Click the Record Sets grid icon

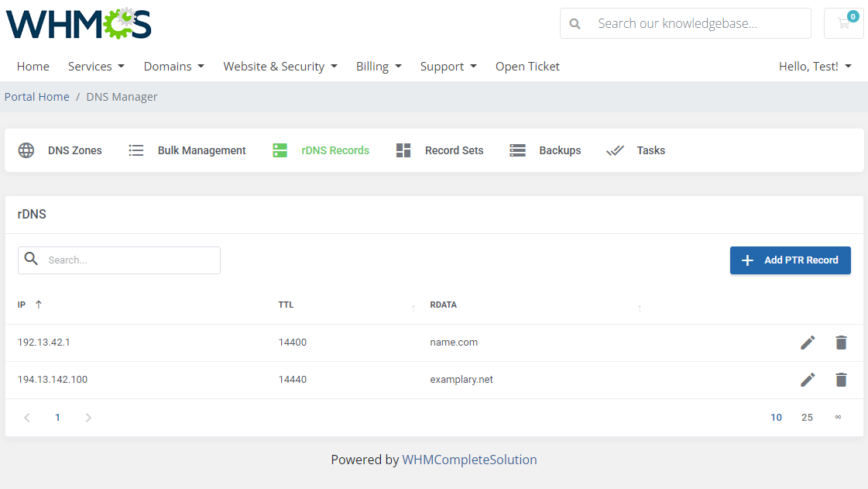click(x=403, y=150)
